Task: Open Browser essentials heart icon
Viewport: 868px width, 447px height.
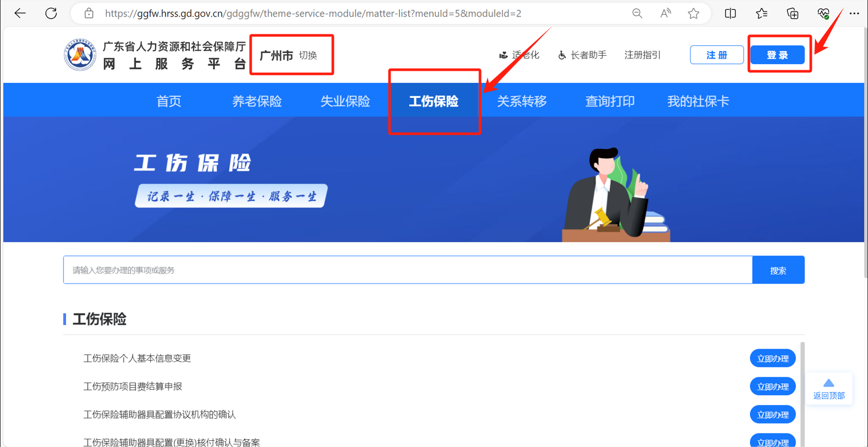Action: coord(823,14)
